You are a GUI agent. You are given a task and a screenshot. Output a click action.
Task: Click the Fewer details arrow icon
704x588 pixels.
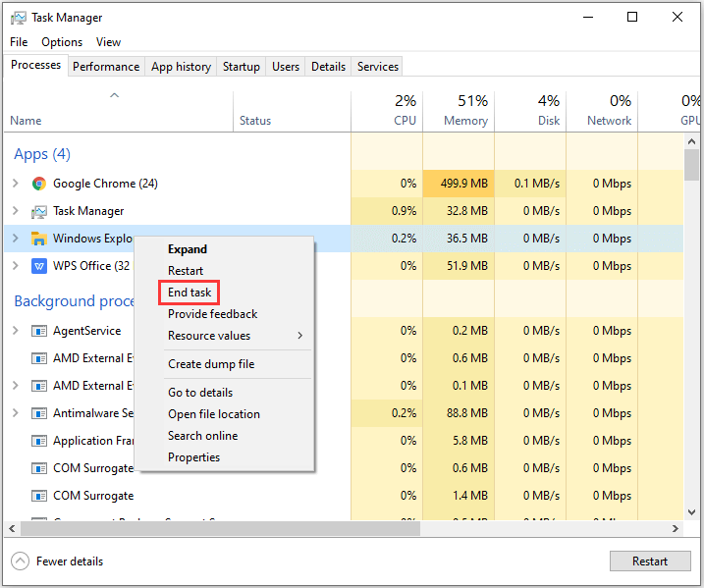tap(20, 561)
